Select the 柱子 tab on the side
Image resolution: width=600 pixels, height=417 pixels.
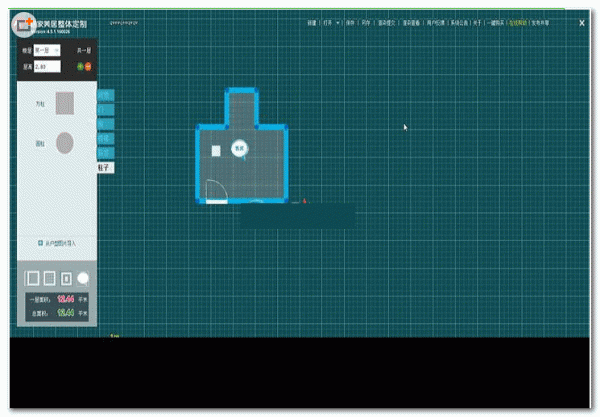104,168
